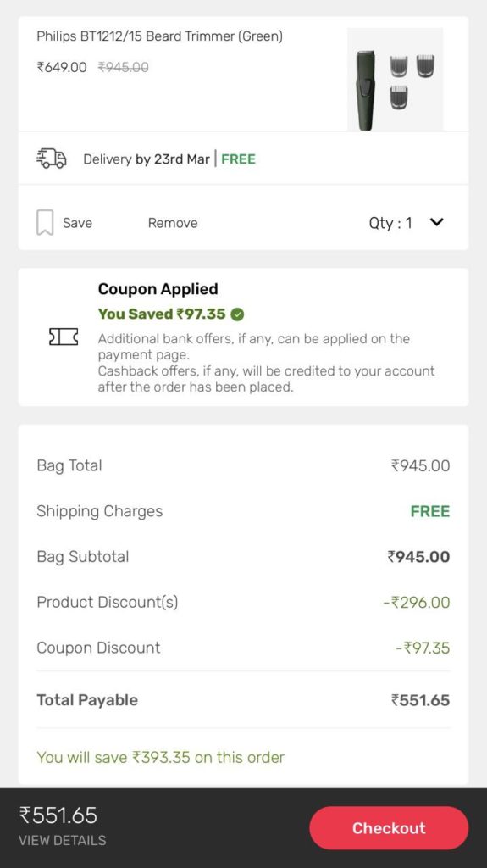Click Product Discount(s) -₹296.00 value
487x868 pixels.
click(x=417, y=603)
